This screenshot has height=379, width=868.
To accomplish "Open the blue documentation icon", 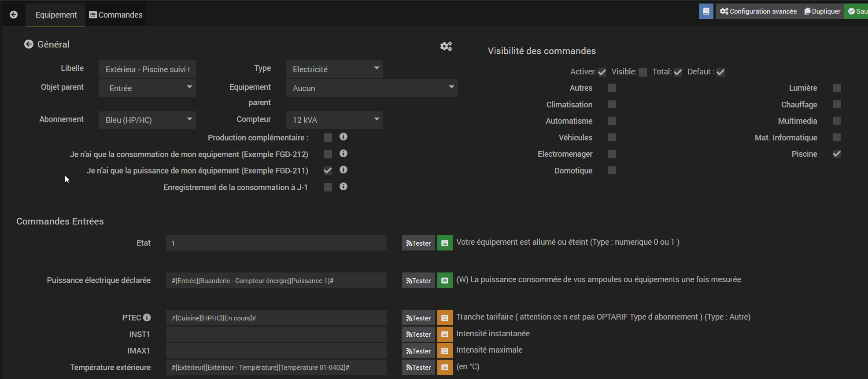I will point(706,11).
